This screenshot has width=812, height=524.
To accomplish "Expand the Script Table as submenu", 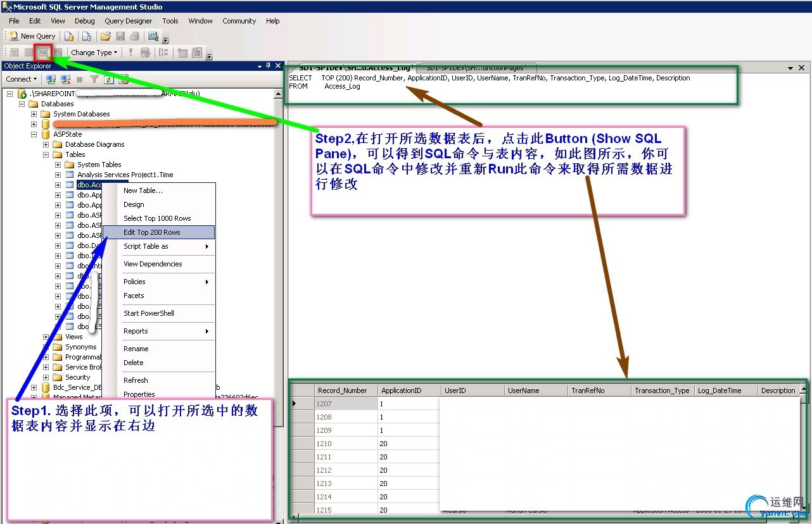I will 159,246.
